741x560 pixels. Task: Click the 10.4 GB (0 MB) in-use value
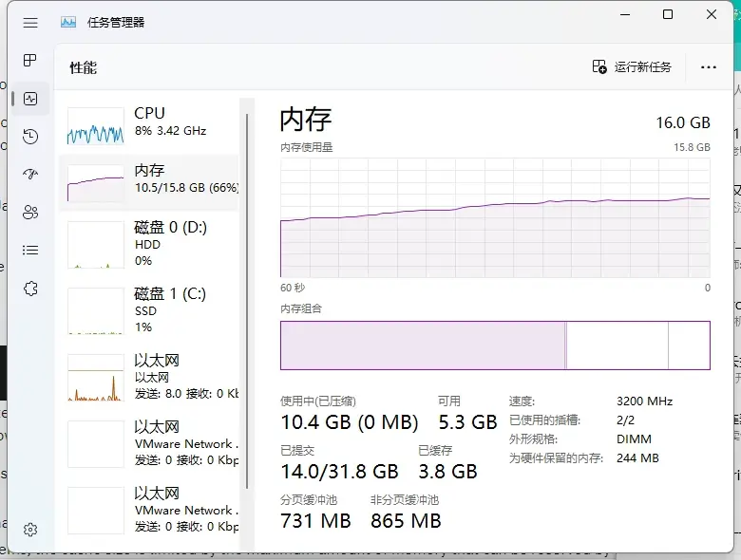[350, 422]
